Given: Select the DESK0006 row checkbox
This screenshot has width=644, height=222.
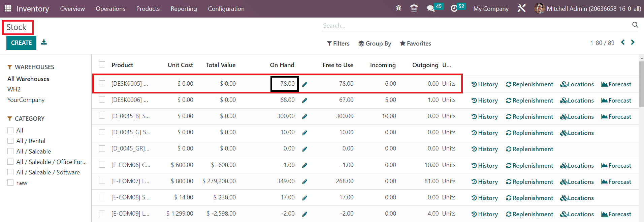Looking at the screenshot, I should (102, 100).
